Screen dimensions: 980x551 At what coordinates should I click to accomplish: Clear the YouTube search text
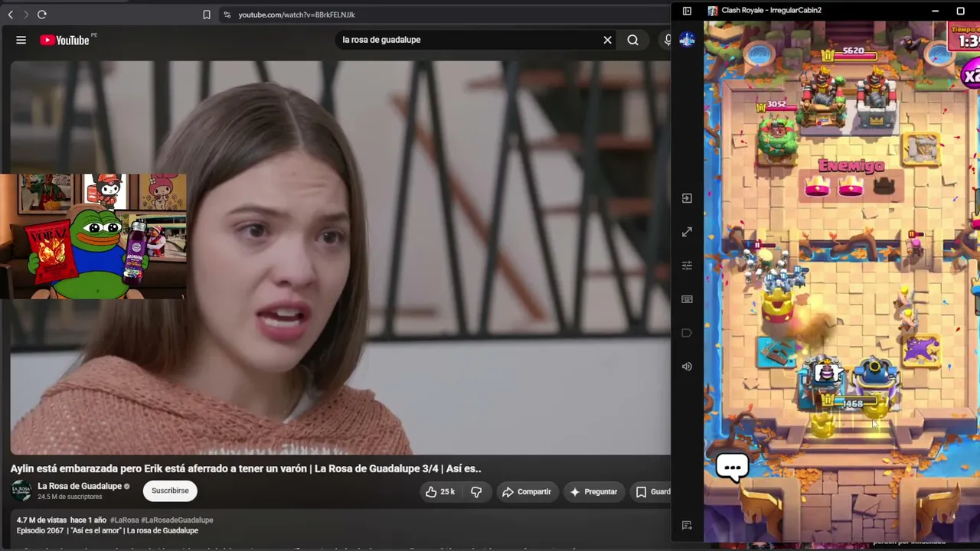(608, 40)
